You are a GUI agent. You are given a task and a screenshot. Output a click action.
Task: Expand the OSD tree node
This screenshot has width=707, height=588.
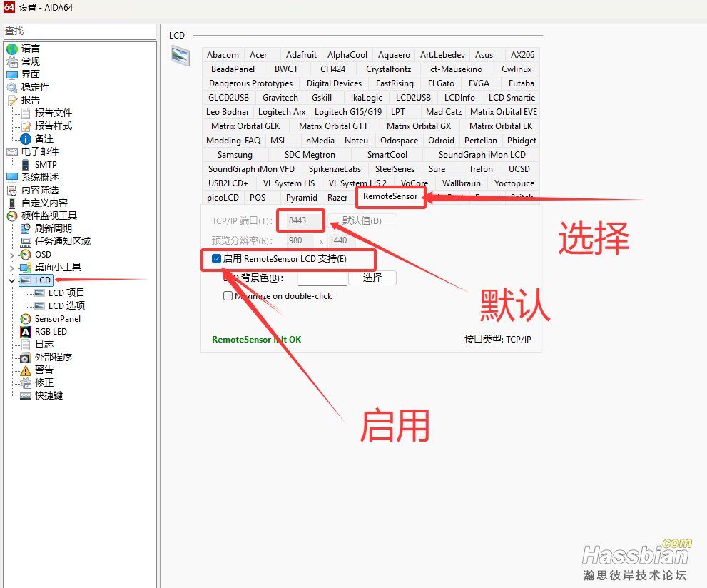pyautogui.click(x=11, y=255)
